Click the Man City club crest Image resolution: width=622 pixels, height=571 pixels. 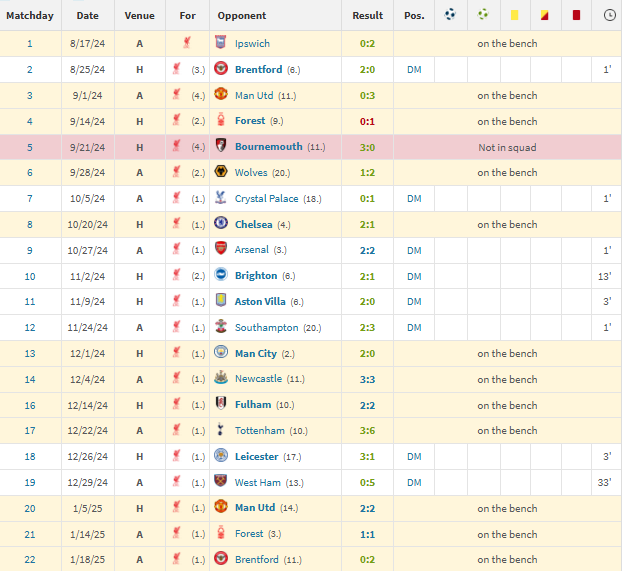pyautogui.click(x=221, y=352)
